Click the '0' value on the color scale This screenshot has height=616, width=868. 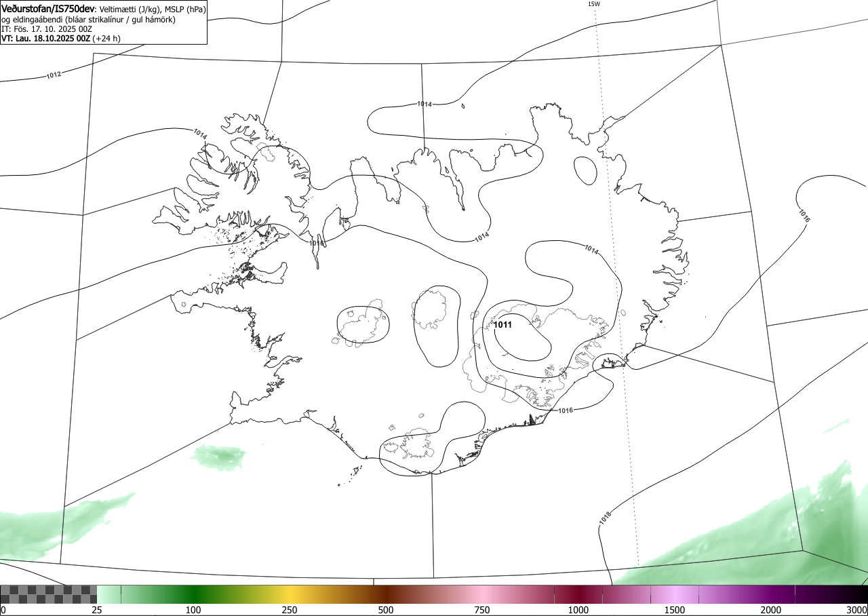pos(3,610)
